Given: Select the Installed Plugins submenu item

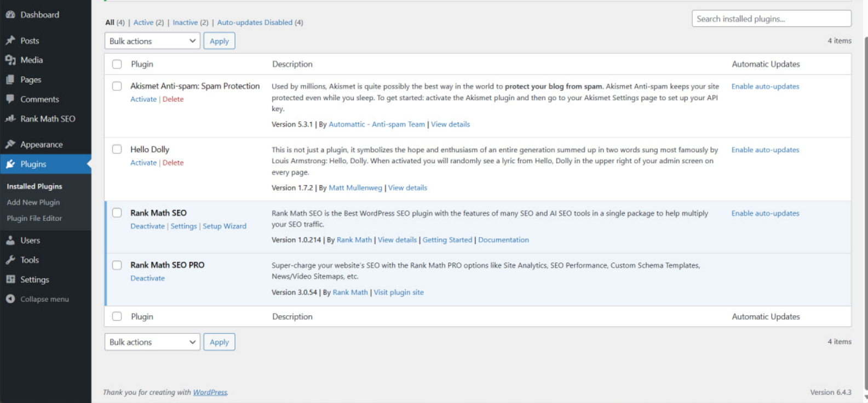Looking at the screenshot, I should tap(35, 186).
